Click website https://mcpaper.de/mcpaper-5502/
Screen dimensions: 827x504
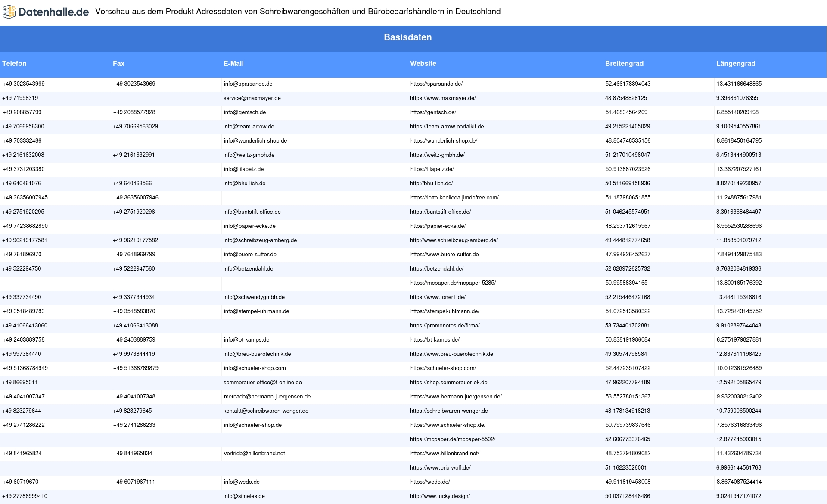point(453,439)
